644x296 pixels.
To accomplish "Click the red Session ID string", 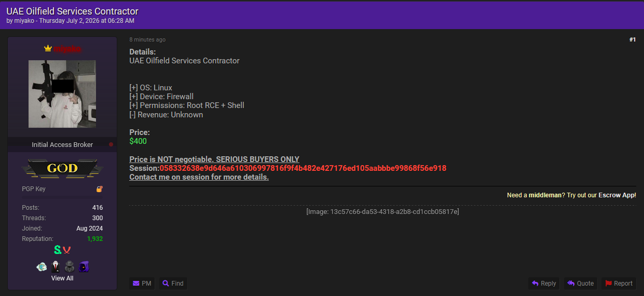I will [303, 168].
